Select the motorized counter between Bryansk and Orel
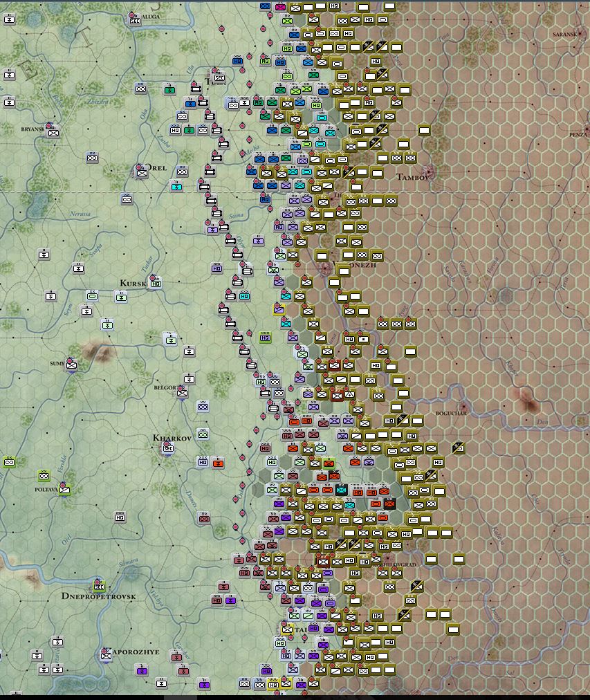The height and width of the screenshot is (700, 590). pyautogui.click(x=93, y=158)
